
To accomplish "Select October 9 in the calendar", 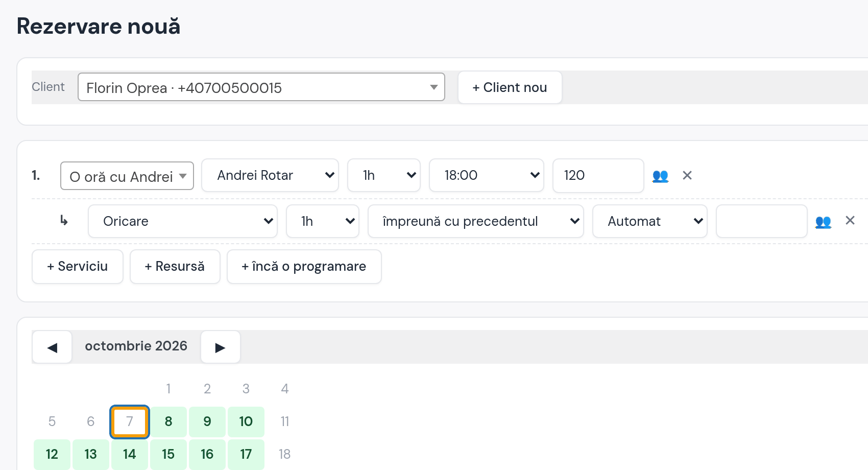I will tap(207, 421).
